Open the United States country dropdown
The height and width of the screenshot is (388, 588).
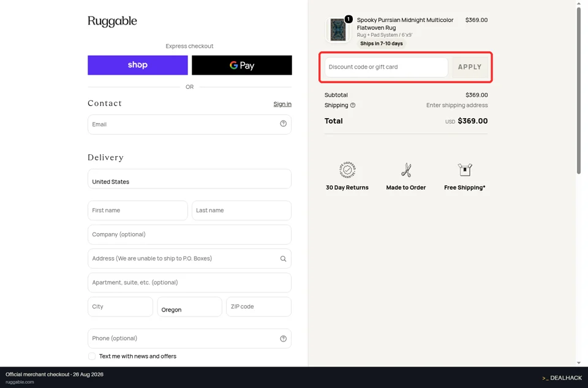pos(189,179)
